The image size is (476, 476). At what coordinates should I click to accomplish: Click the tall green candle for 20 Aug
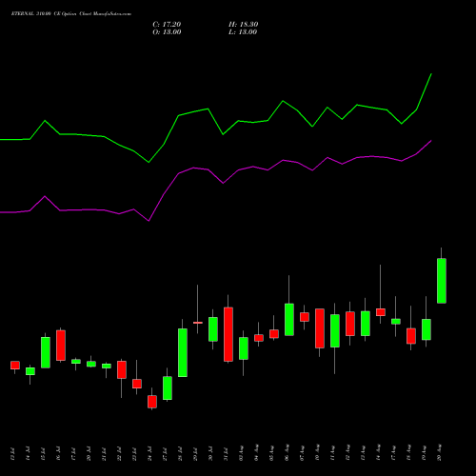(442, 281)
